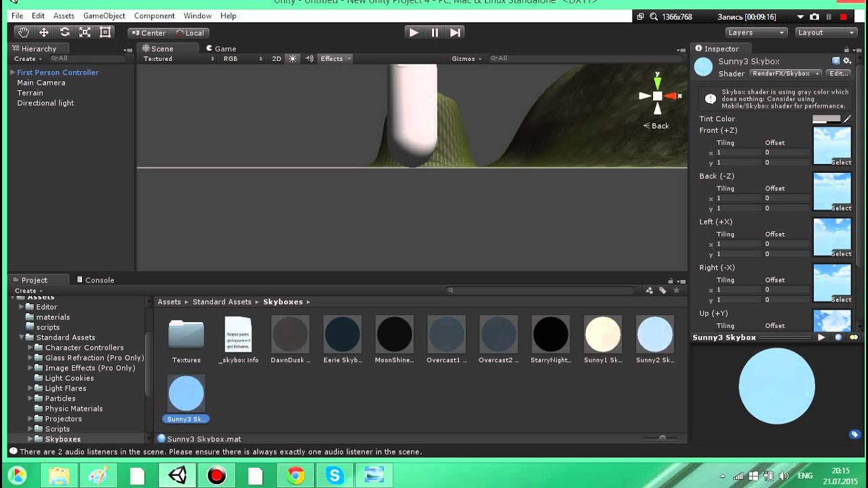Screen dimensions: 868x488
Task: Click Select on Right (-X) texture
Action: (x=841, y=300)
